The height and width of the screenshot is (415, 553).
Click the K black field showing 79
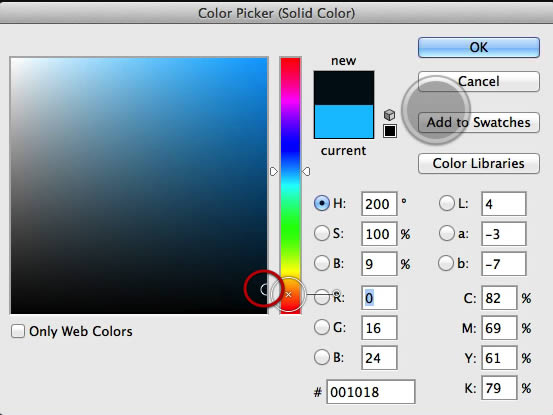pyautogui.click(x=499, y=388)
